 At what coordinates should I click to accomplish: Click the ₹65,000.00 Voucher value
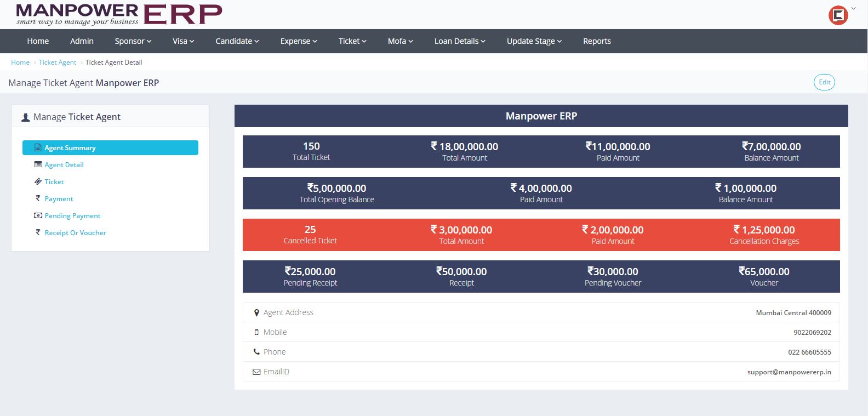(764, 271)
